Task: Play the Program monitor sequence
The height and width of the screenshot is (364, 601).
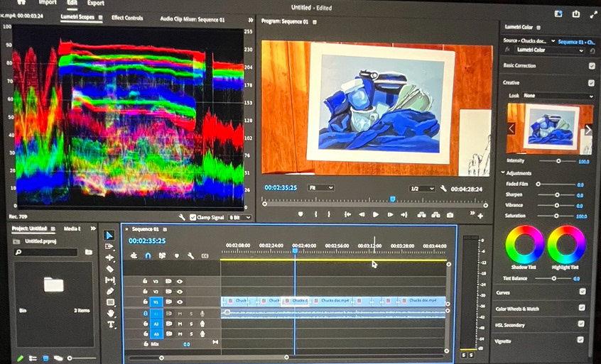Action: (376, 215)
